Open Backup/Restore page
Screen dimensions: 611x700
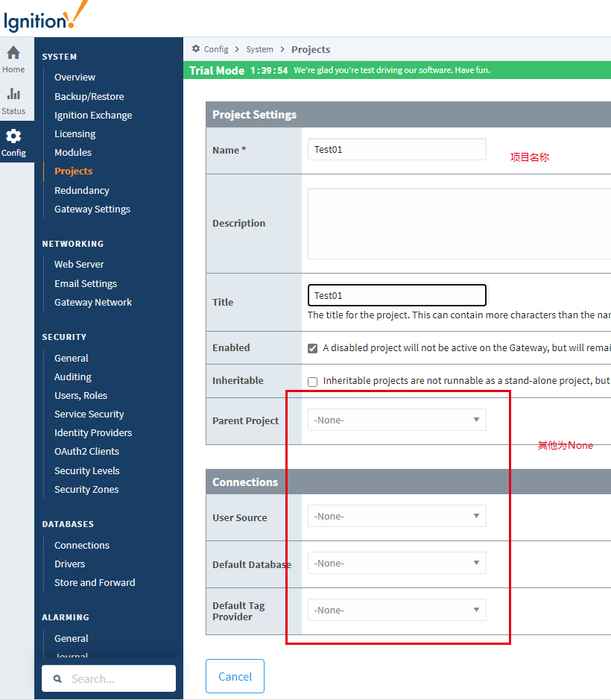89,96
